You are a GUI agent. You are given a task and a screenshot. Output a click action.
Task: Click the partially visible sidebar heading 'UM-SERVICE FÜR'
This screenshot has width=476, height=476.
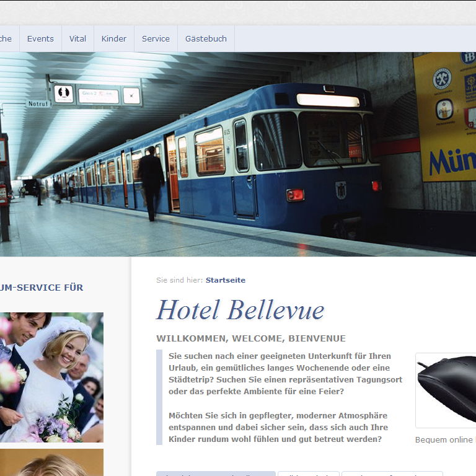[x=42, y=288]
